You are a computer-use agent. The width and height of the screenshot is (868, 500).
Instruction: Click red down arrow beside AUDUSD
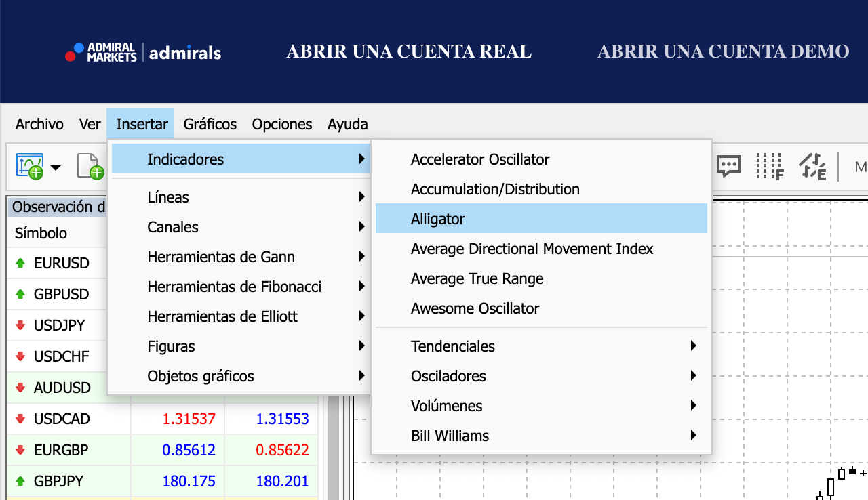click(x=20, y=388)
